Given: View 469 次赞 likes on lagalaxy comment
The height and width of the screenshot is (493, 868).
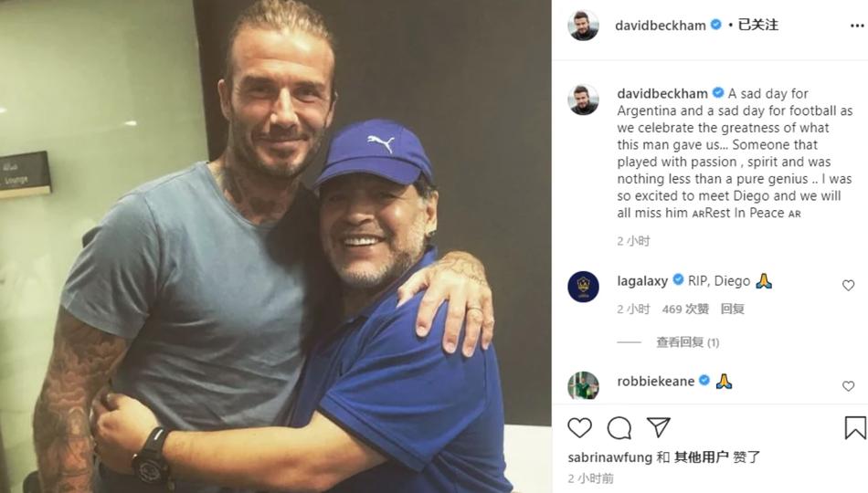Looking at the screenshot, I should point(685,309).
